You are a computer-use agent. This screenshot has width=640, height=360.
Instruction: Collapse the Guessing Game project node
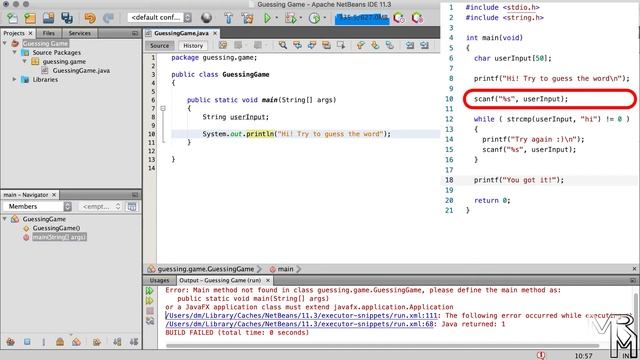tap(5, 43)
